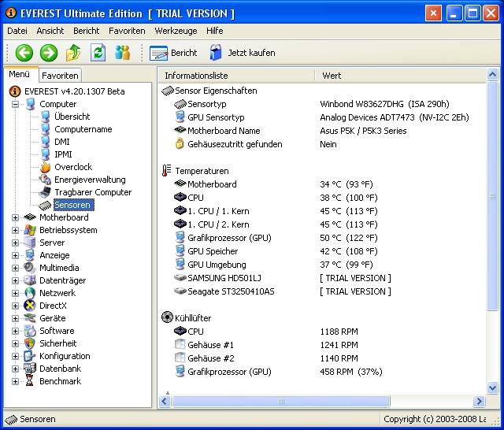The height and width of the screenshot is (430, 504).
Task: Click the Kühllüfter fan icon
Action: (167, 317)
